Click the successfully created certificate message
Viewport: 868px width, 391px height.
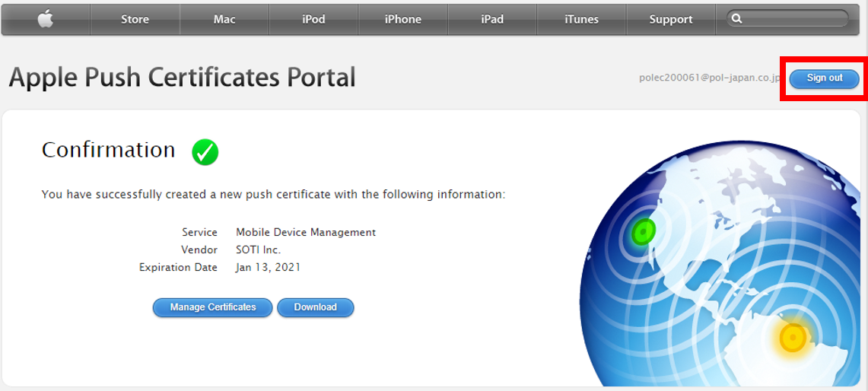[x=273, y=195]
